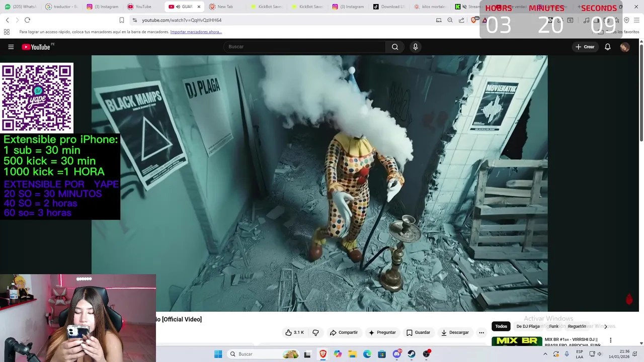644x362 pixels.
Task: Open the system tray volume control
Action: pos(600,354)
